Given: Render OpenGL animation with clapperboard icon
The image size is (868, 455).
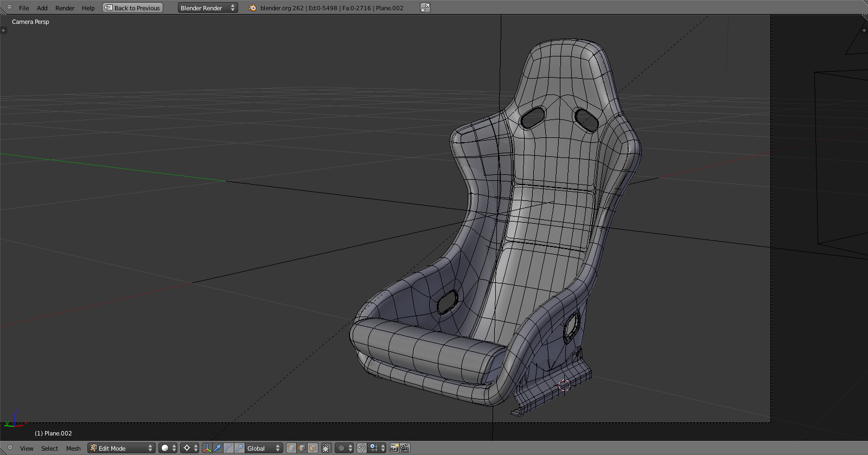Looking at the screenshot, I should tap(405, 448).
